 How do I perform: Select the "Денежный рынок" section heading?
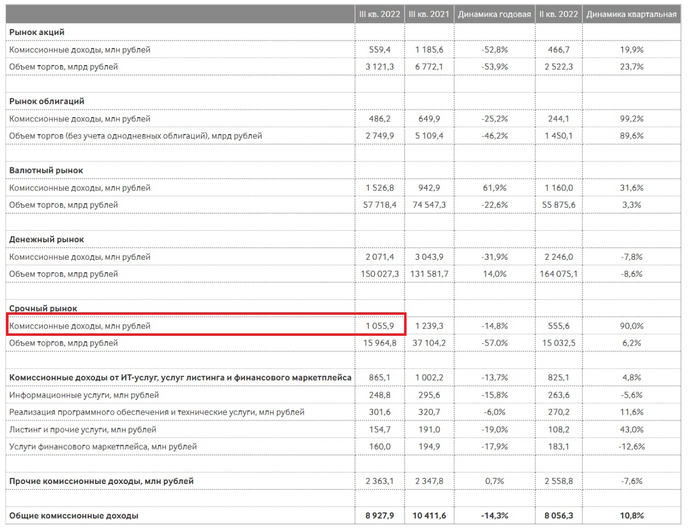[45, 239]
